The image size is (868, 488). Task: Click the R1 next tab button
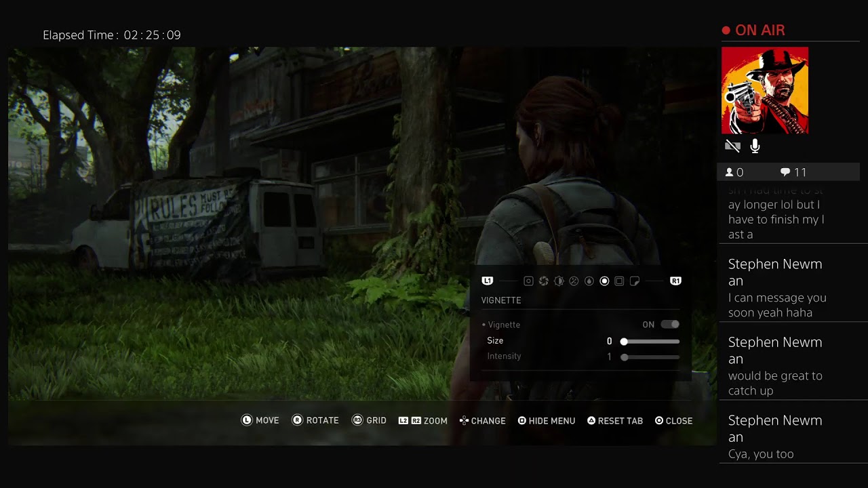coord(675,281)
